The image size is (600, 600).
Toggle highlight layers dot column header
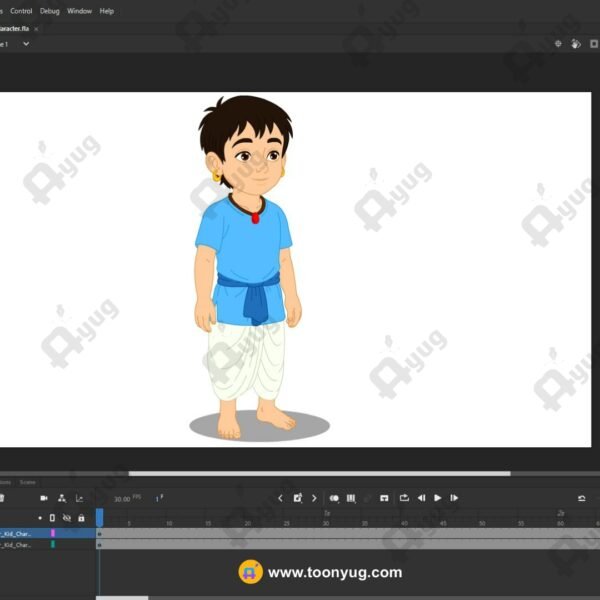point(40,518)
